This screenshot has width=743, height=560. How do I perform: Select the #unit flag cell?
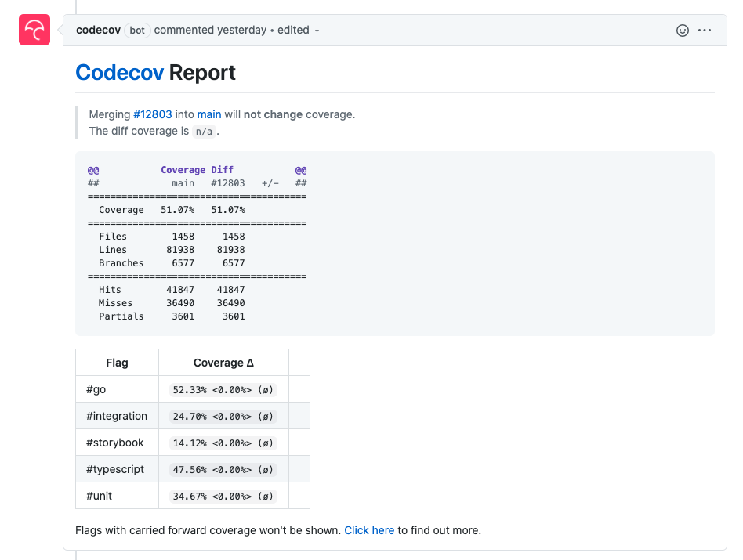point(117,495)
